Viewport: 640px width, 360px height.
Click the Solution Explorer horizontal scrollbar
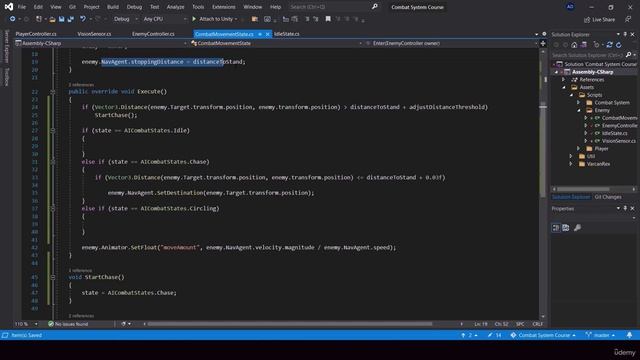point(583,189)
